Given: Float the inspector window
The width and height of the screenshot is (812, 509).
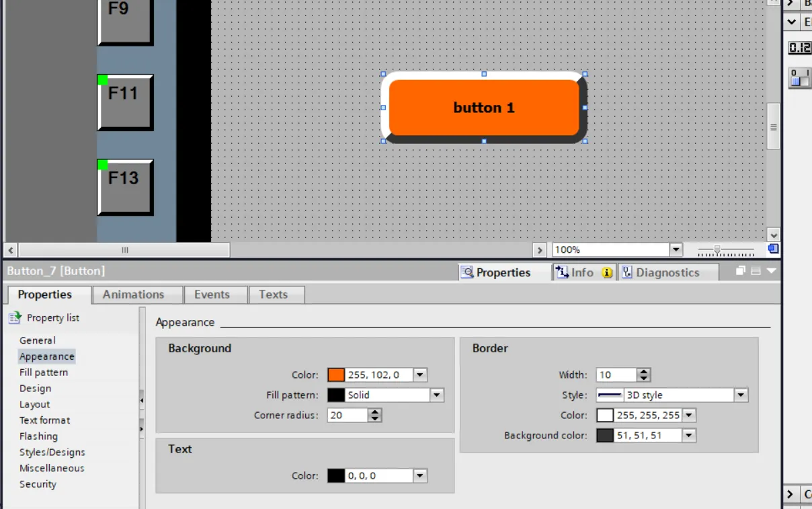Looking at the screenshot, I should (x=740, y=271).
